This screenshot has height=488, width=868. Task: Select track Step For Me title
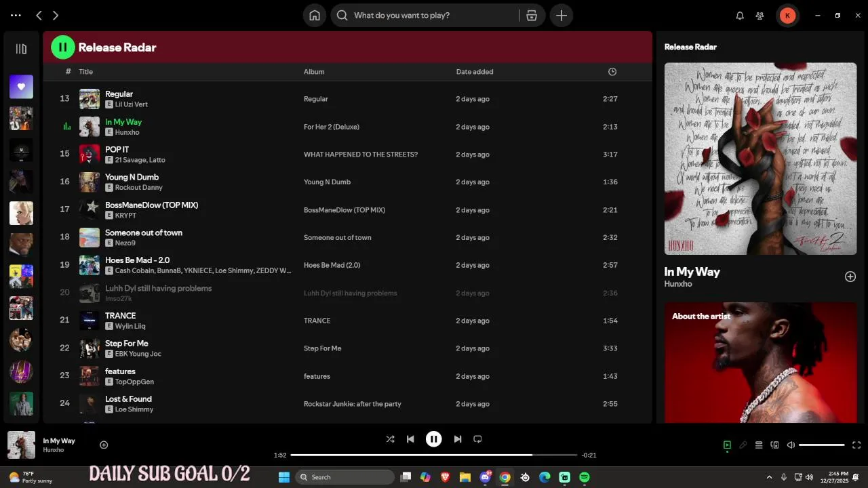point(127,344)
